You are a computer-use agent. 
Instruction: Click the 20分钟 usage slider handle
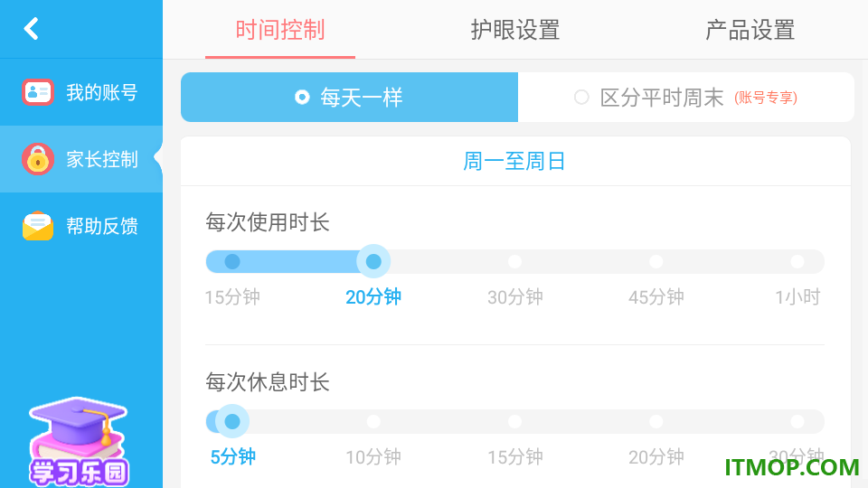point(373,262)
